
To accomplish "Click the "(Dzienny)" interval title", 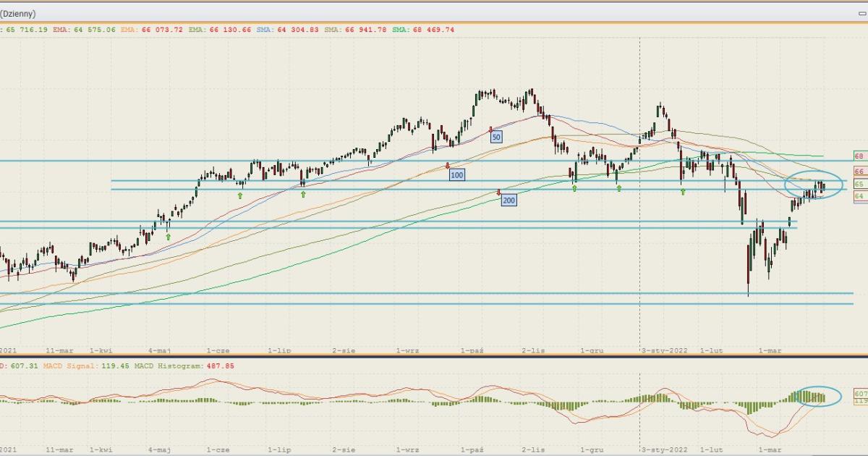I will (17, 13).
